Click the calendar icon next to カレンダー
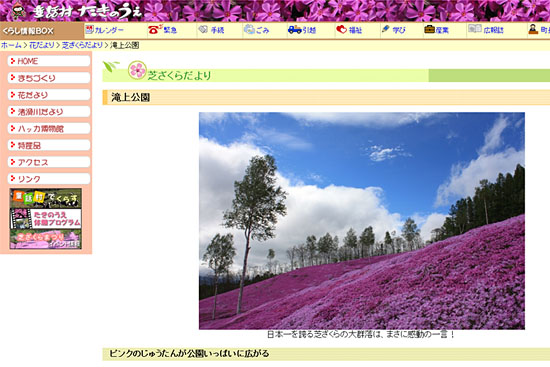 click(89, 29)
